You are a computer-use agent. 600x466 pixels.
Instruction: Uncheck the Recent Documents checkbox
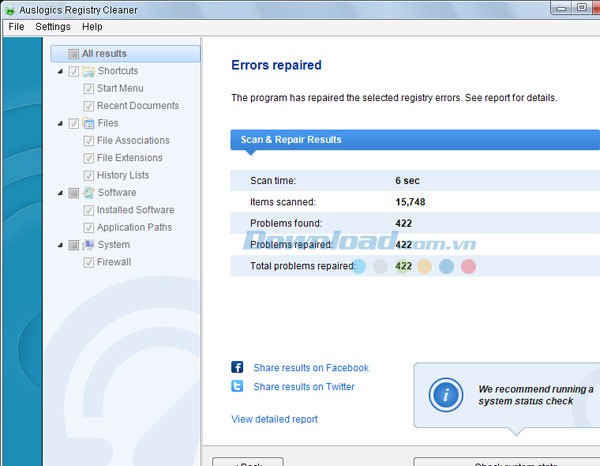[88, 106]
